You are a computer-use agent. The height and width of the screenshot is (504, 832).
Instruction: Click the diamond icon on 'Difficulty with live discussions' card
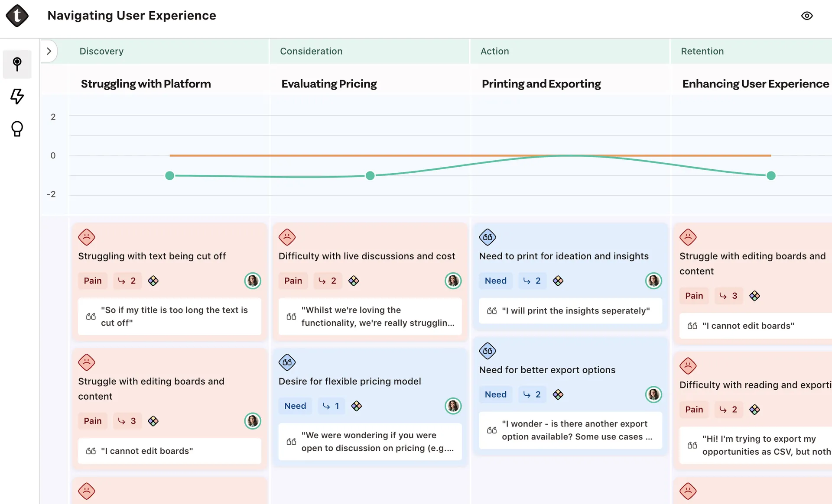pos(354,281)
